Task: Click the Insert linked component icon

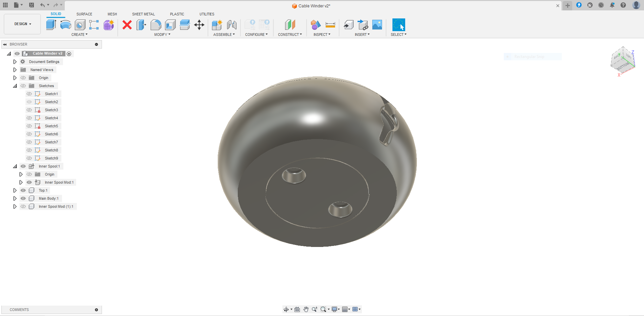Action: tap(363, 25)
